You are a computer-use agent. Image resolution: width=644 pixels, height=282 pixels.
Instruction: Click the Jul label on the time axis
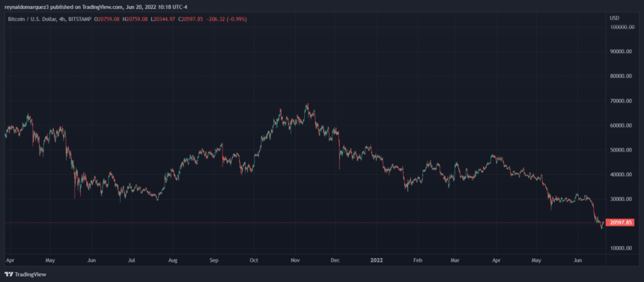tap(132, 260)
